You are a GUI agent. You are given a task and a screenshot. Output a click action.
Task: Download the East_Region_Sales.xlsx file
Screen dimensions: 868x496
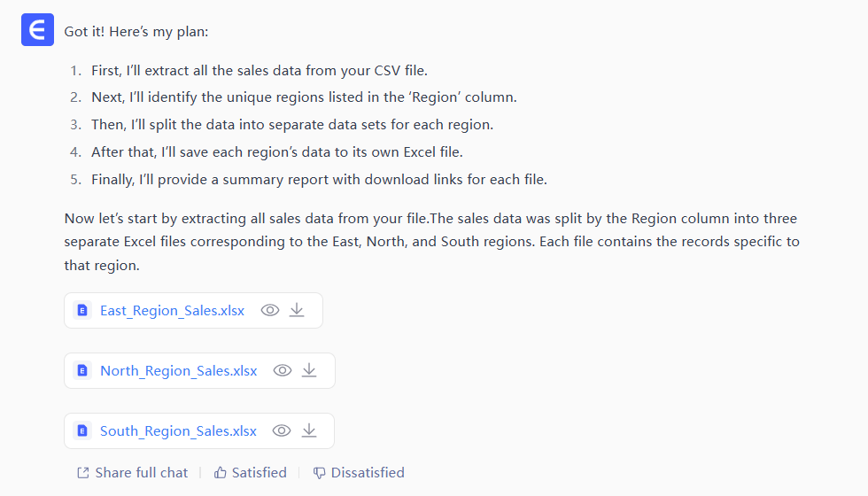point(298,310)
